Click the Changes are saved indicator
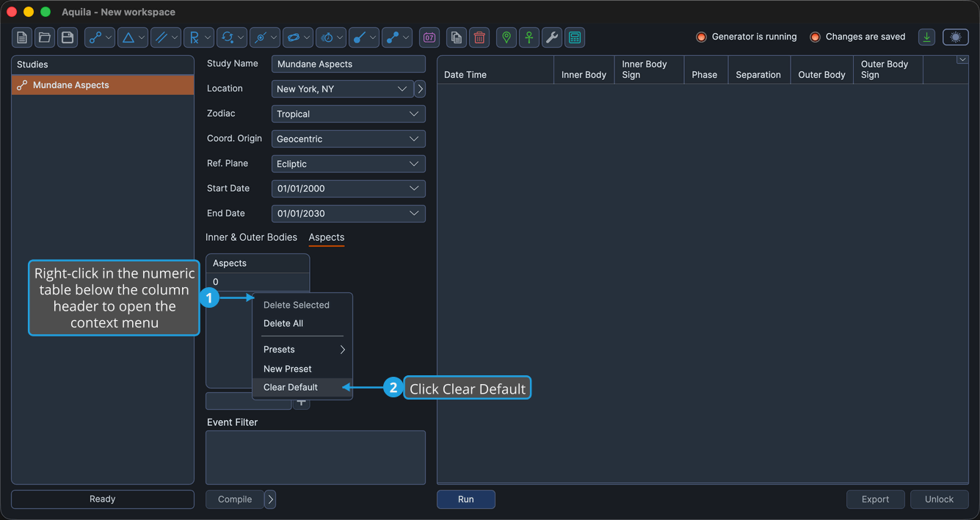This screenshot has width=980, height=520. [857, 37]
